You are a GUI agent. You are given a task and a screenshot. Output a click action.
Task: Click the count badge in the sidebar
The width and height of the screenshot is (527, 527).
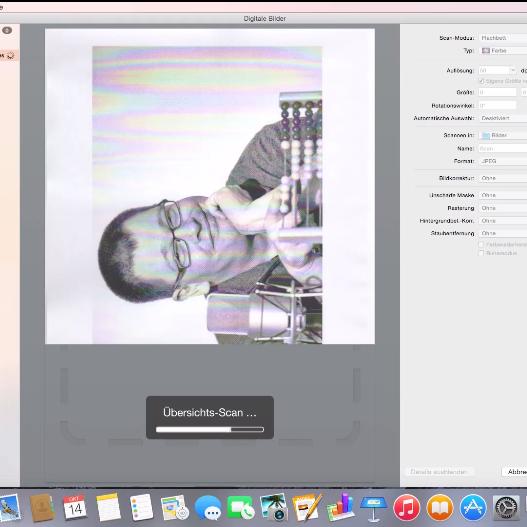[7, 31]
